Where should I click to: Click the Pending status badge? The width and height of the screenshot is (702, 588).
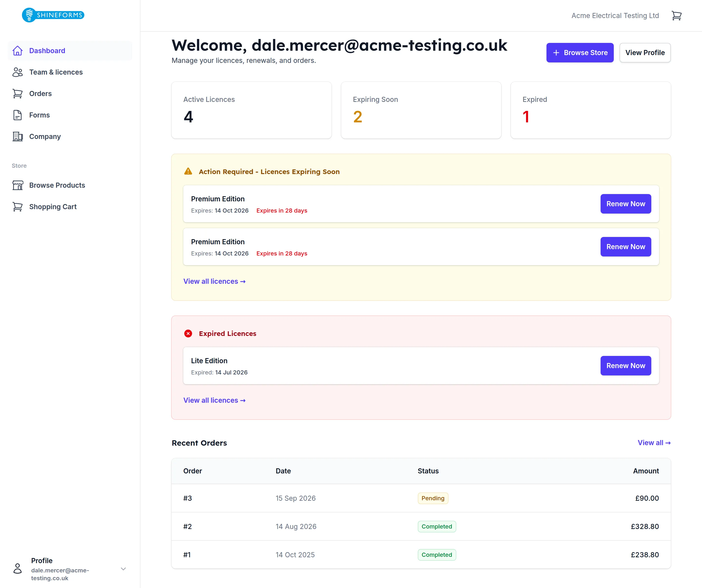433,498
